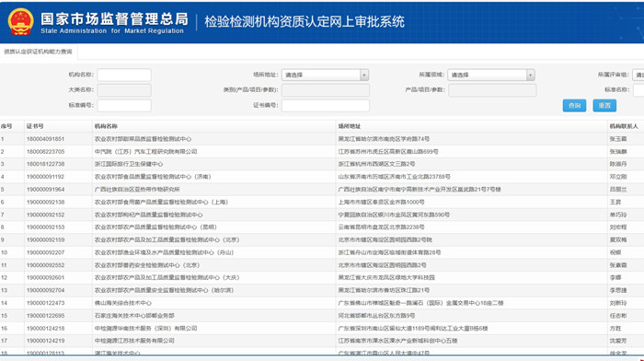This screenshot has height=361, width=644.
Task: Click the 机构名称 column header
Action: pyautogui.click(x=106, y=126)
